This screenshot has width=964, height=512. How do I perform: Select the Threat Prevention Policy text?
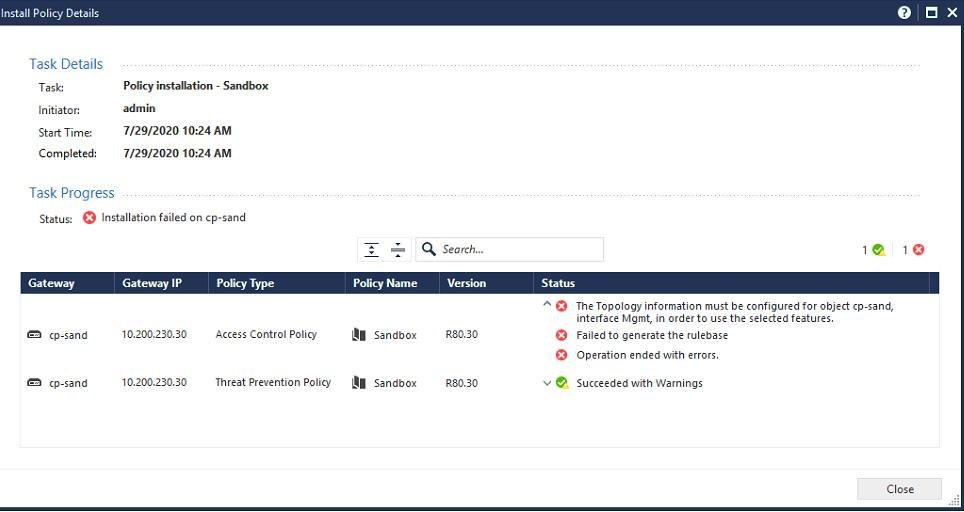pyautogui.click(x=273, y=382)
